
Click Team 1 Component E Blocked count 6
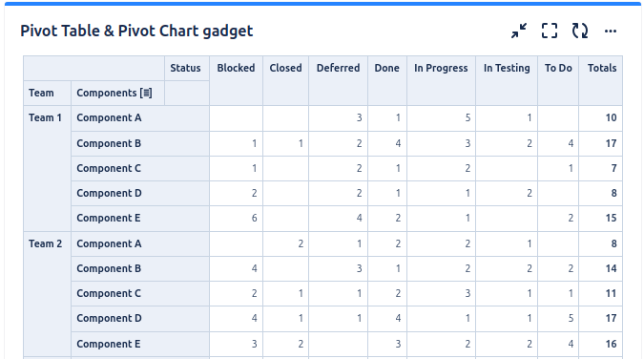pos(254,218)
